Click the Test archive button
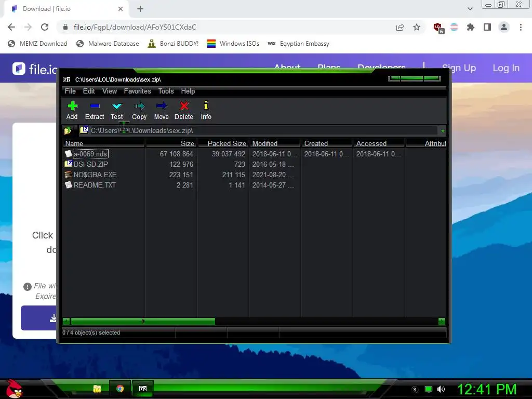 pos(117,111)
